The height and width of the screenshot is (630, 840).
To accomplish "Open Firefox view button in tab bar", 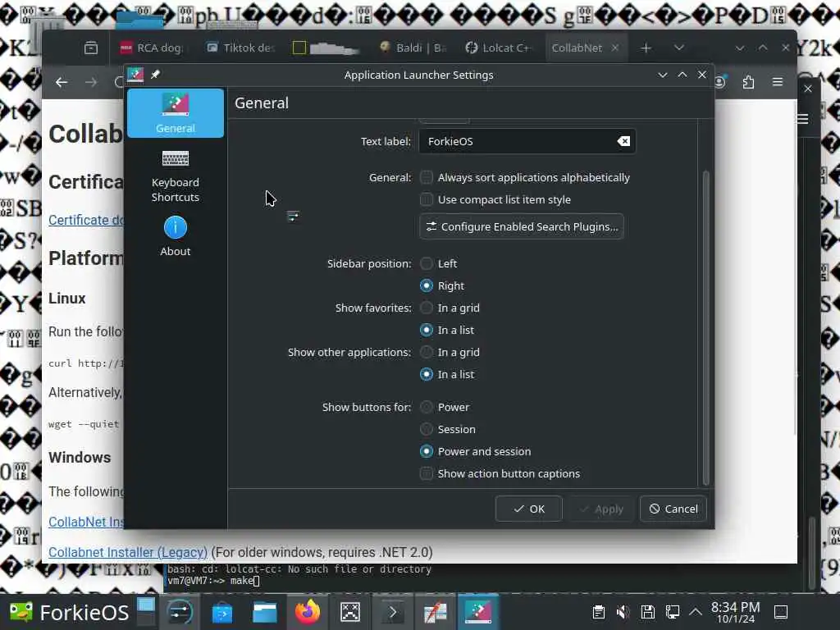I will [x=91, y=48].
